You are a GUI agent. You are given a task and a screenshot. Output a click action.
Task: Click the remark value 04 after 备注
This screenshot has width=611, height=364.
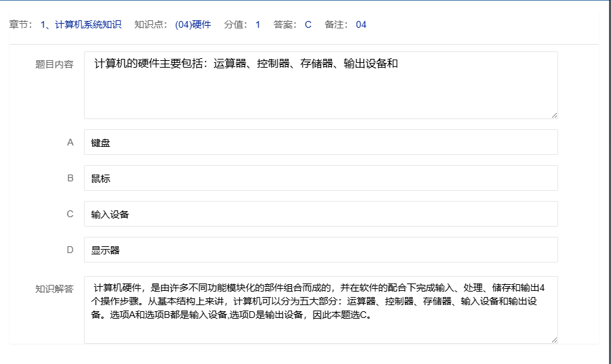[x=361, y=24]
